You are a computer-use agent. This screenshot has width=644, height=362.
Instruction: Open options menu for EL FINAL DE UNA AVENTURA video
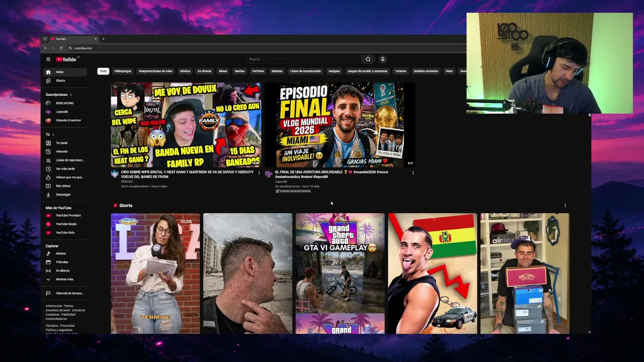(413, 172)
